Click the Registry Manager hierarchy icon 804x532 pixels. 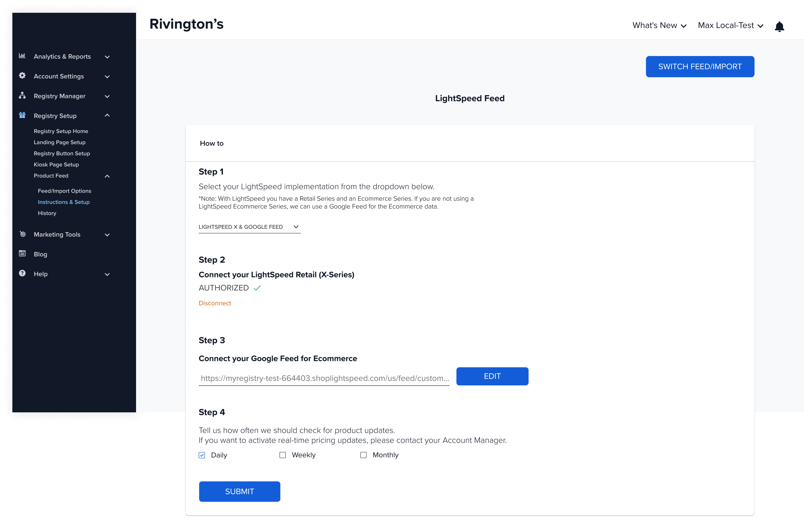22,95
